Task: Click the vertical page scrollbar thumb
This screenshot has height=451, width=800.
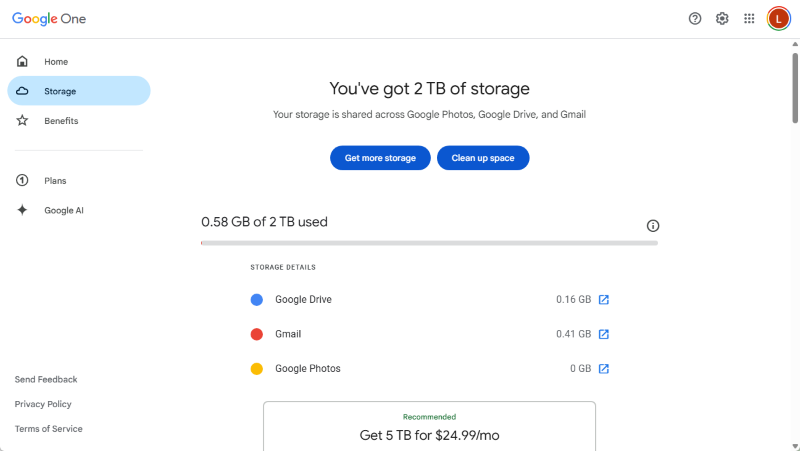Action: 795,87
